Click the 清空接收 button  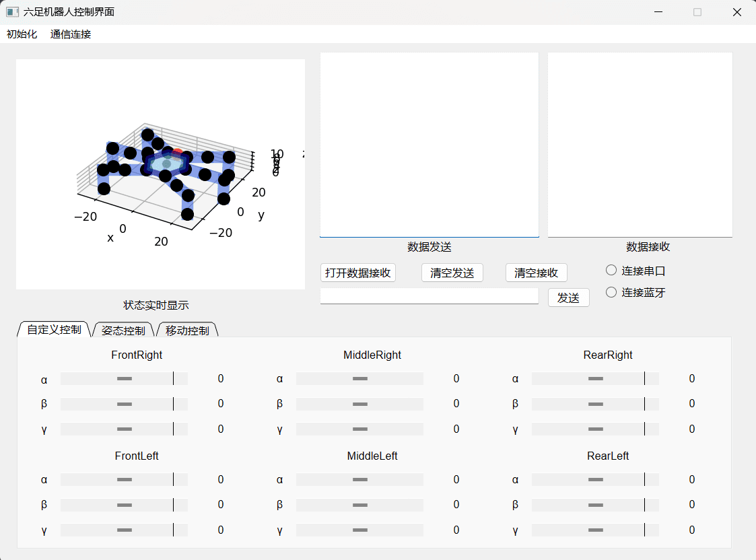click(x=536, y=273)
